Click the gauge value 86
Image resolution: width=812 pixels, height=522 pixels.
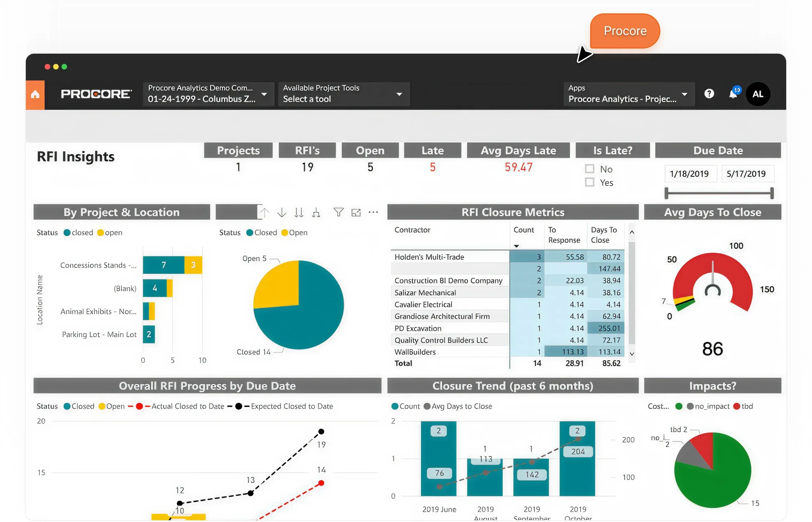[712, 349]
